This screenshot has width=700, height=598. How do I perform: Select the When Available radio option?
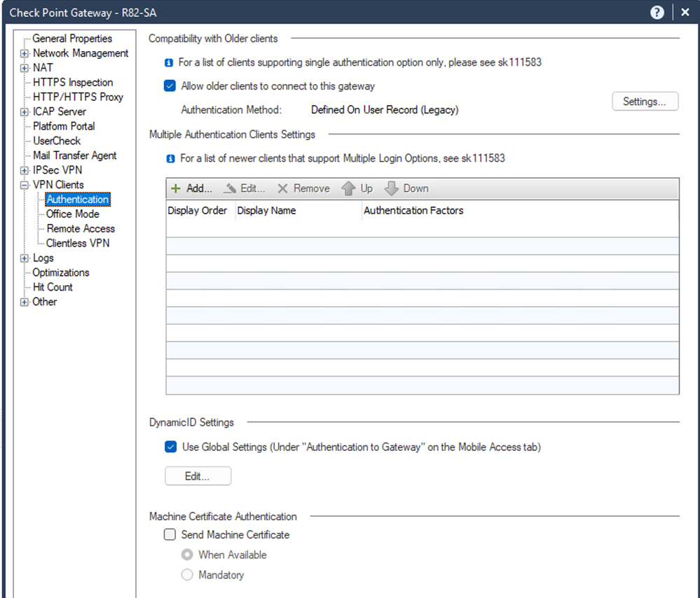point(187,555)
